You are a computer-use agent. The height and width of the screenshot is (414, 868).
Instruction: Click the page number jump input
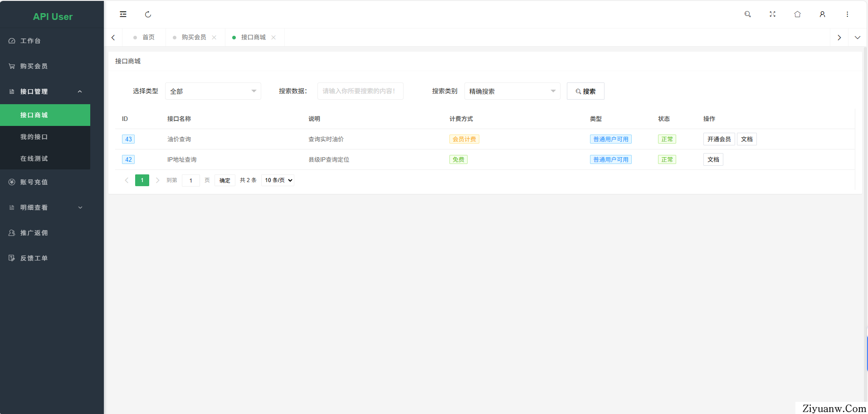click(x=191, y=180)
